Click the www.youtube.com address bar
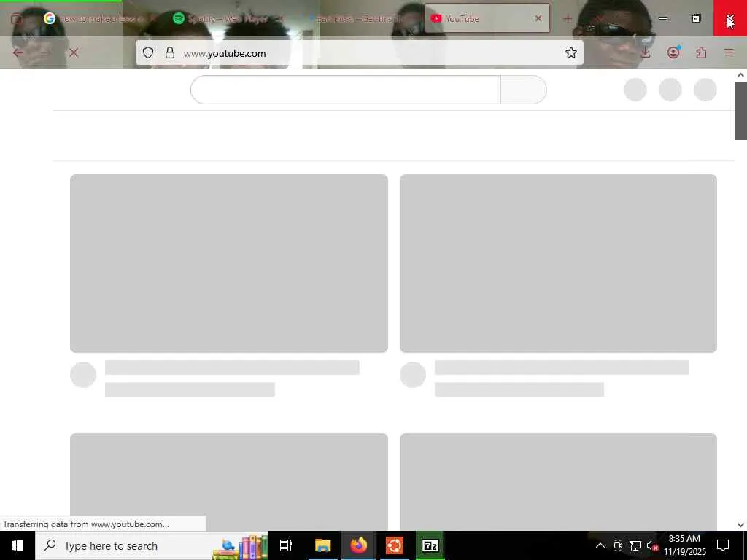Screen dimensions: 747x560 coord(359,52)
